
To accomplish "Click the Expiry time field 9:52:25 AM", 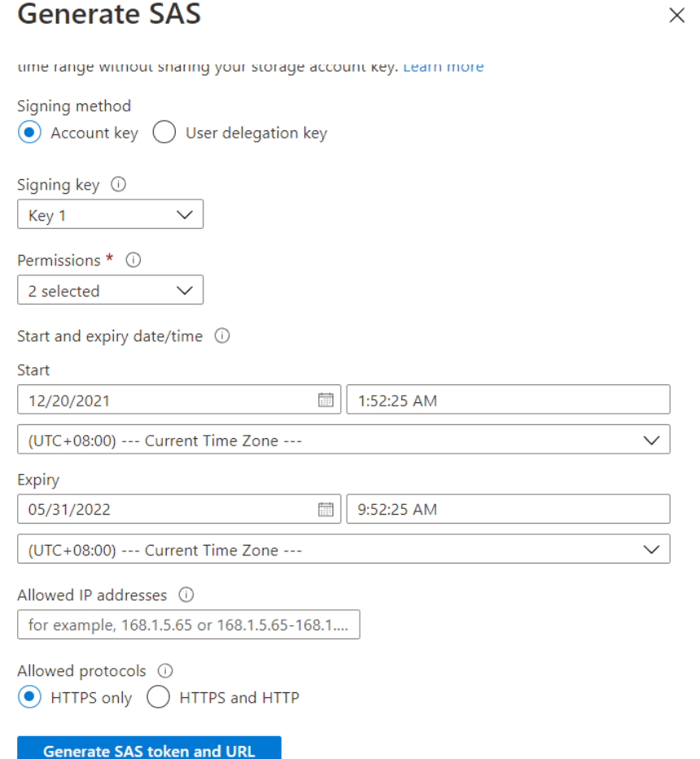I will pyautogui.click(x=508, y=510).
